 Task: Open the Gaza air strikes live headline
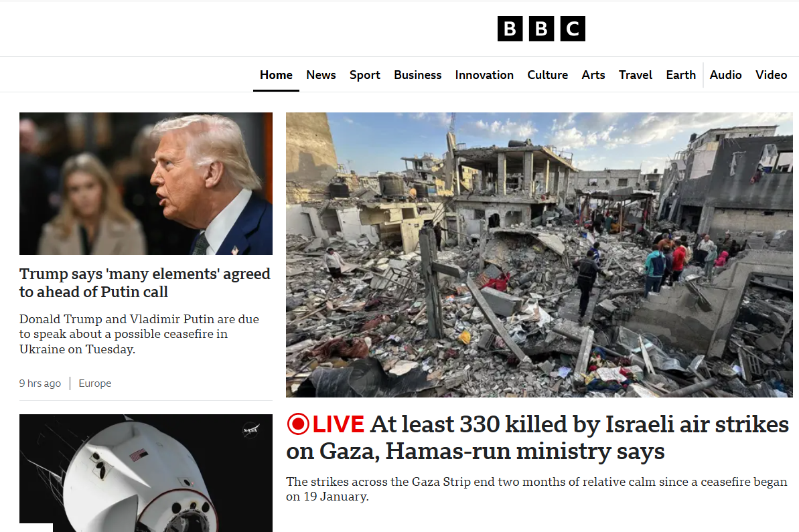tap(538, 438)
